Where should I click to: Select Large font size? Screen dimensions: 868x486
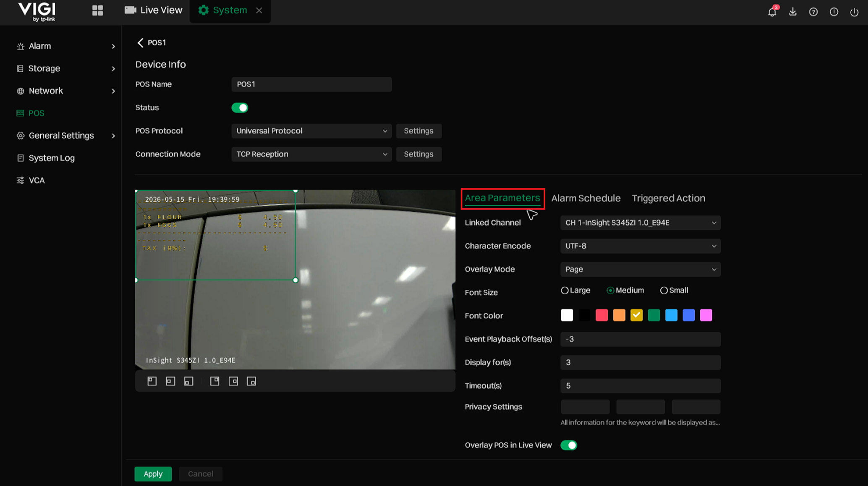coord(575,290)
